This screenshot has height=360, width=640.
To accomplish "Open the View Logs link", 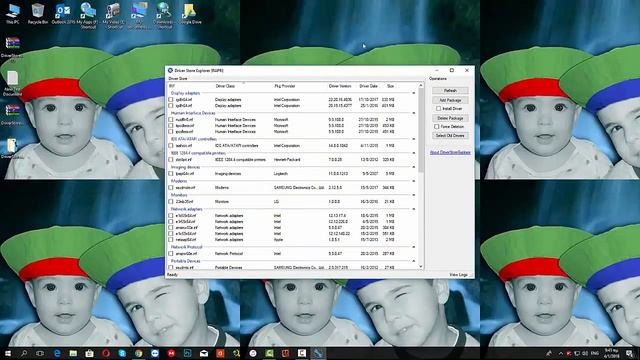I will tap(458, 275).
